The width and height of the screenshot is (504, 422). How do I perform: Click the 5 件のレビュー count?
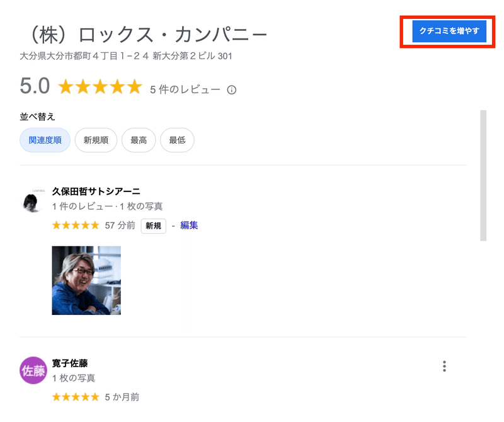[182, 89]
